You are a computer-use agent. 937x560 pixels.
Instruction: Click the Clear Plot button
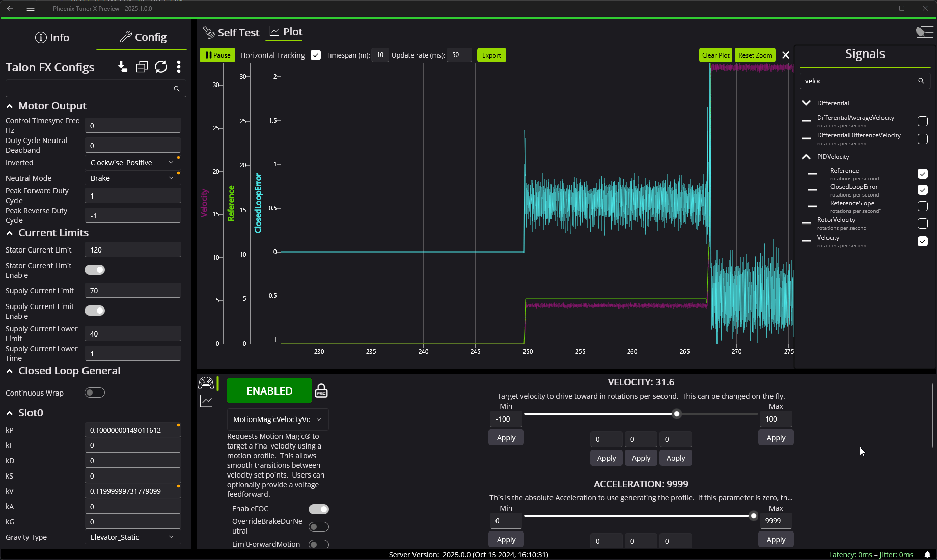point(715,55)
